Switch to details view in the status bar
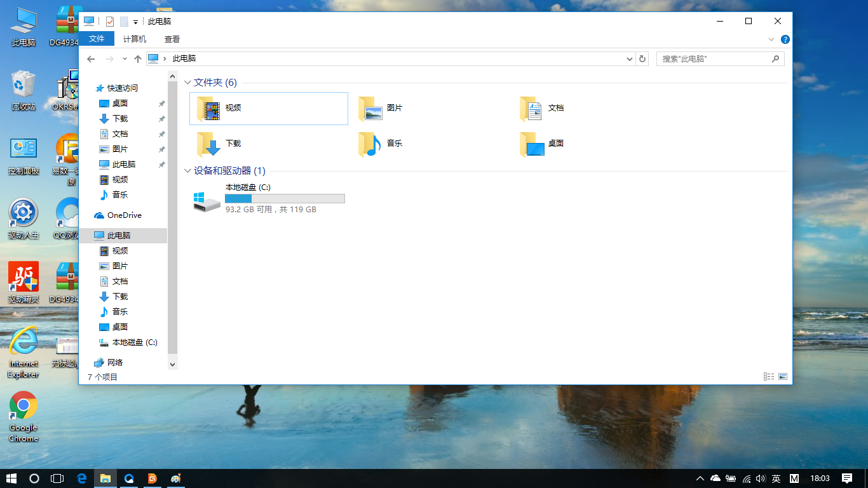868x488 pixels. tap(769, 377)
